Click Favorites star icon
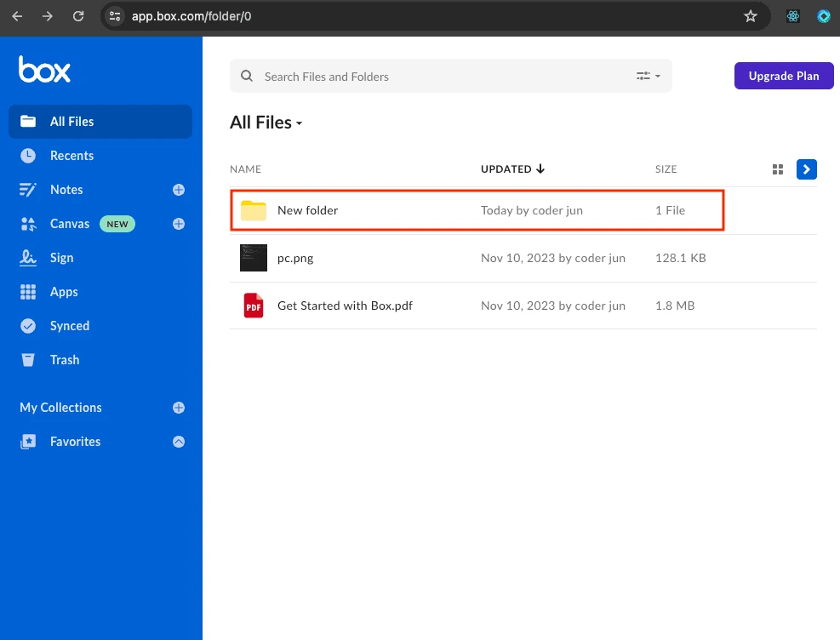The height and width of the screenshot is (640, 840). click(x=28, y=442)
